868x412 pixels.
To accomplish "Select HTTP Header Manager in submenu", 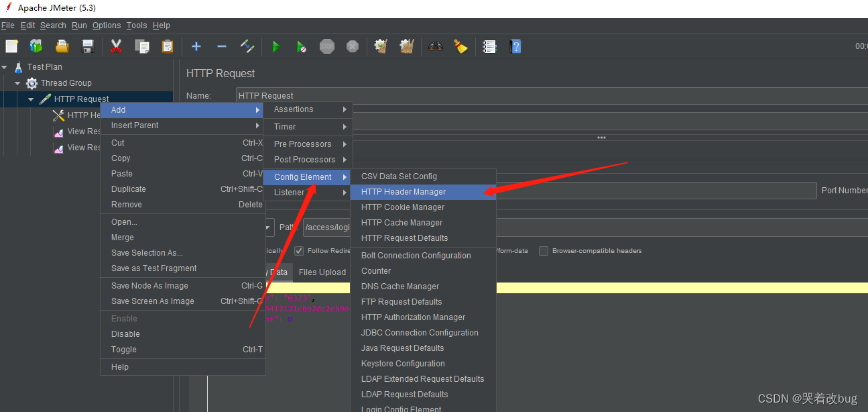I will [423, 192].
